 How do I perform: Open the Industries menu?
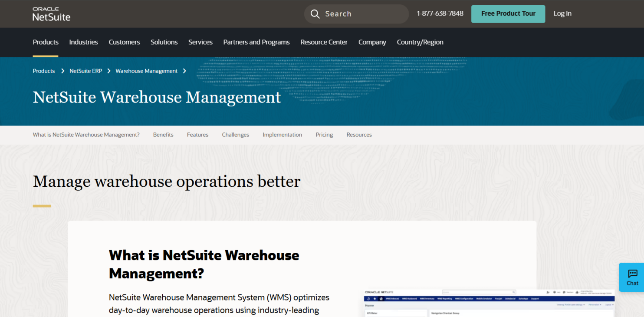coord(83,42)
